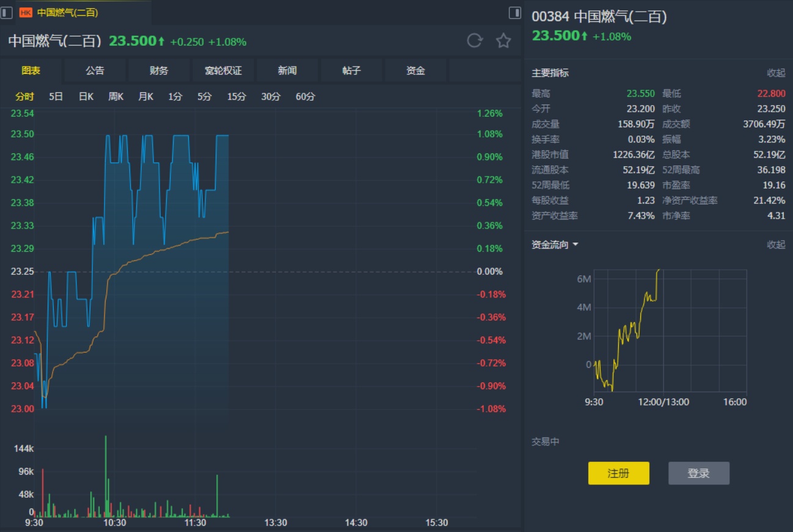
Task: Click the 净资产收益率 value 21.42%
Action: pyautogui.click(x=770, y=201)
